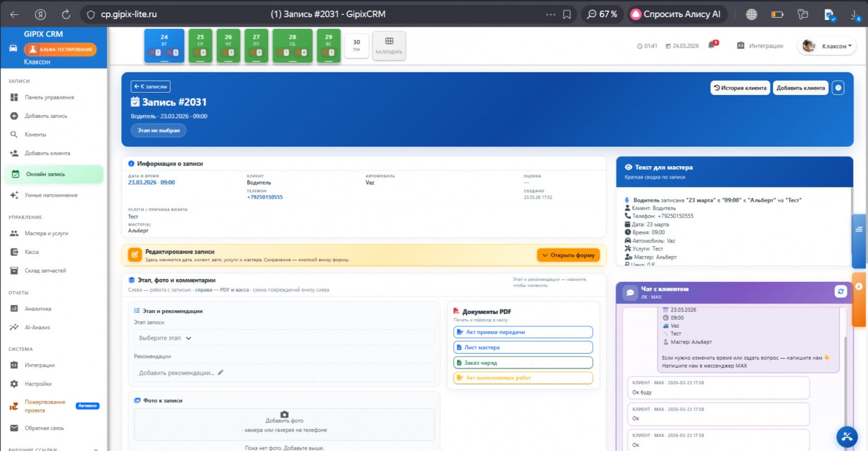868x451 pixels.
Task: Click the pencil icon in recommendations field
Action: coord(220,373)
